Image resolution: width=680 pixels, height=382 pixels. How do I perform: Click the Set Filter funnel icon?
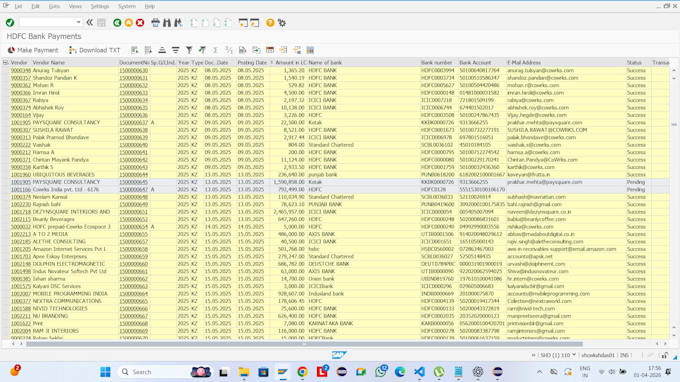[189, 50]
